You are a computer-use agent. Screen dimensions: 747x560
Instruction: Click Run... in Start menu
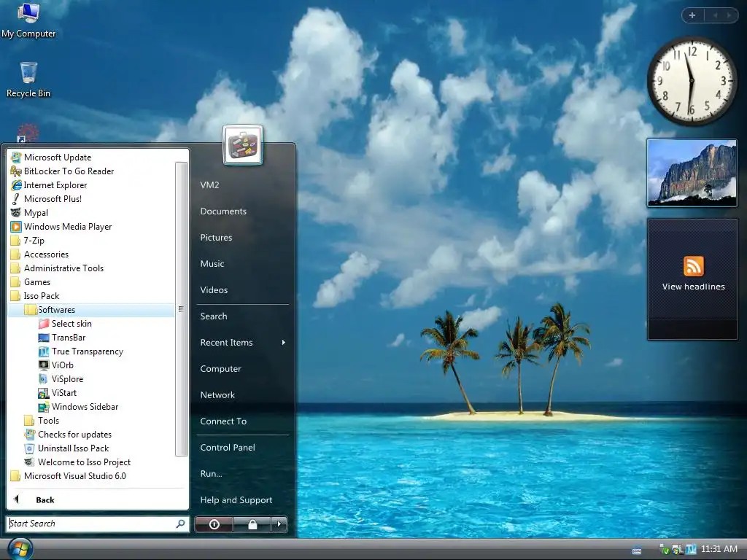point(211,473)
